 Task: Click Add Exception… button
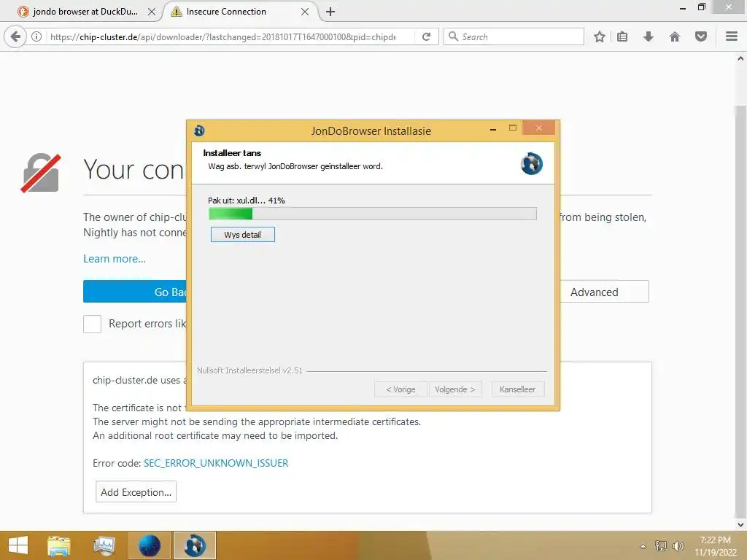point(136,492)
